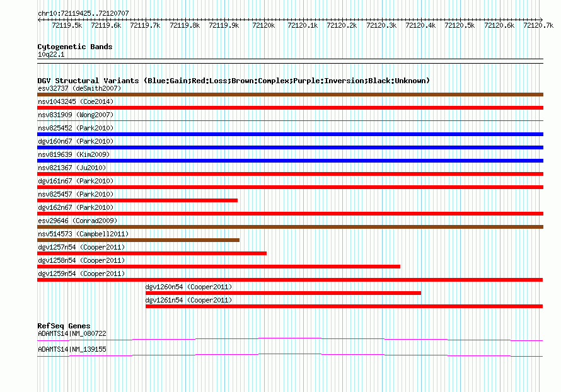Viewport: 561px width, 392px height.
Task: Click the red dgv161n67 loss bar
Action: tap(290, 187)
